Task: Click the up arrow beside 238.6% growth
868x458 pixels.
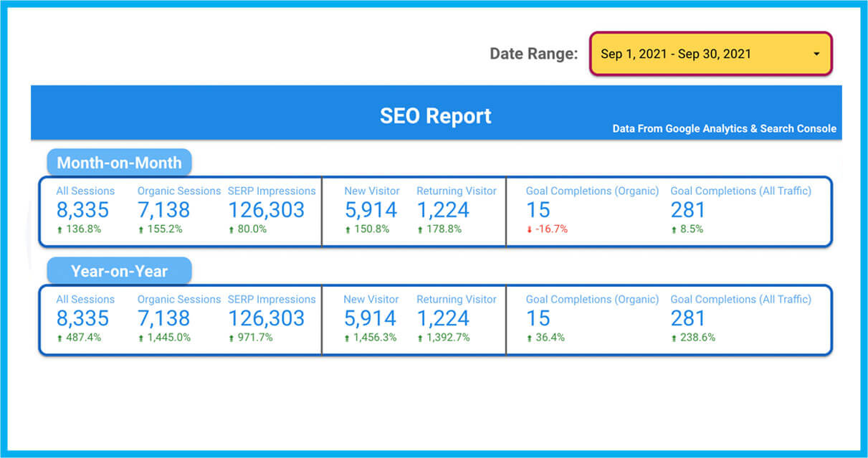Action: pos(674,338)
